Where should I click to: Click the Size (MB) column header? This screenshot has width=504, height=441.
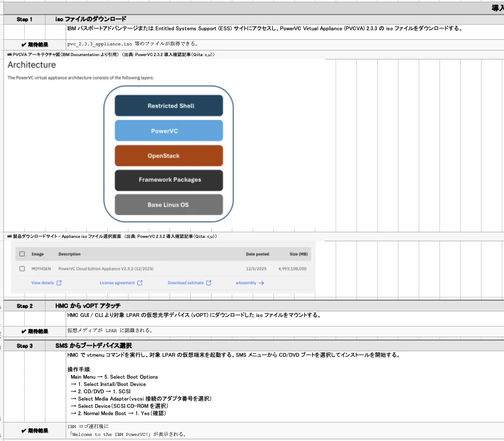click(x=299, y=254)
